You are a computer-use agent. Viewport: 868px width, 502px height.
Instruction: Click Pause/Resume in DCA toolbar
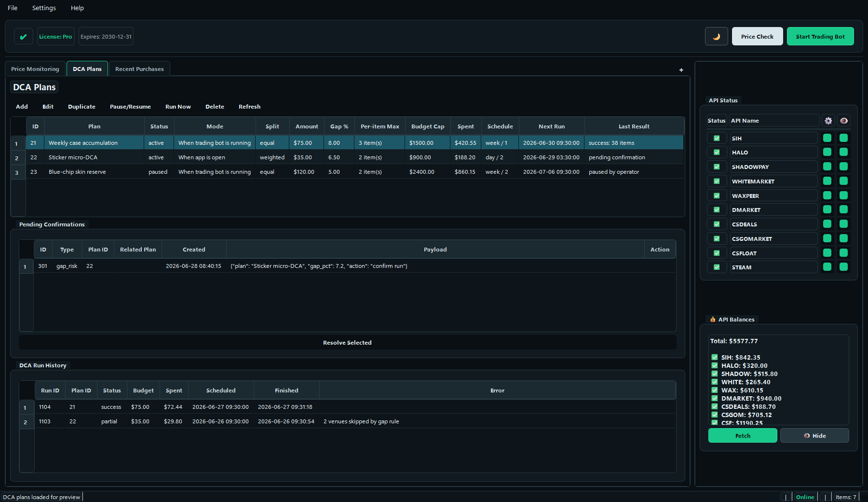pyautogui.click(x=130, y=107)
